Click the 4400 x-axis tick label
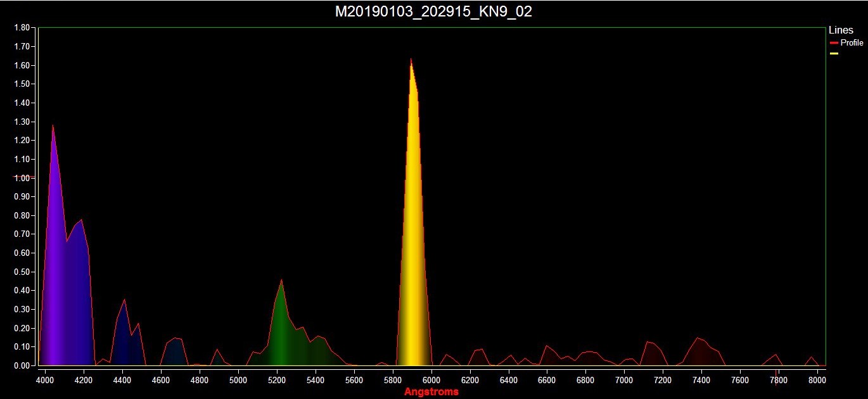The width and height of the screenshot is (868, 399). [x=122, y=381]
